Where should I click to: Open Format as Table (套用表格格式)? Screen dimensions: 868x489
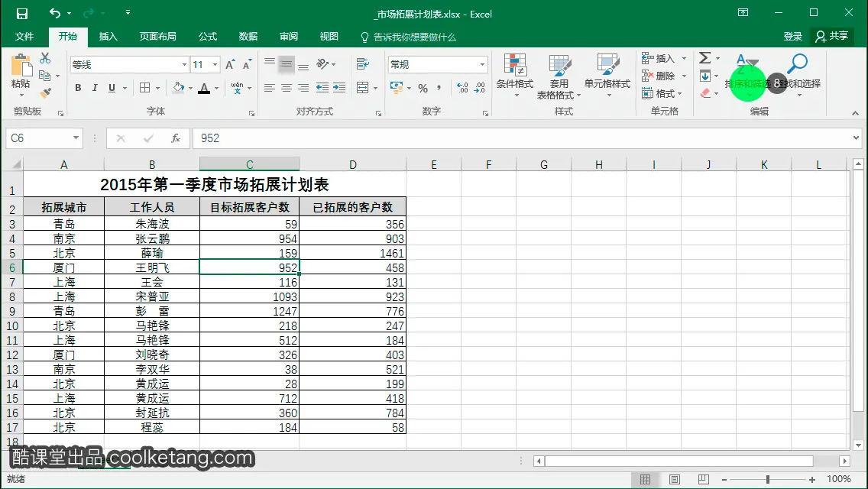click(559, 76)
